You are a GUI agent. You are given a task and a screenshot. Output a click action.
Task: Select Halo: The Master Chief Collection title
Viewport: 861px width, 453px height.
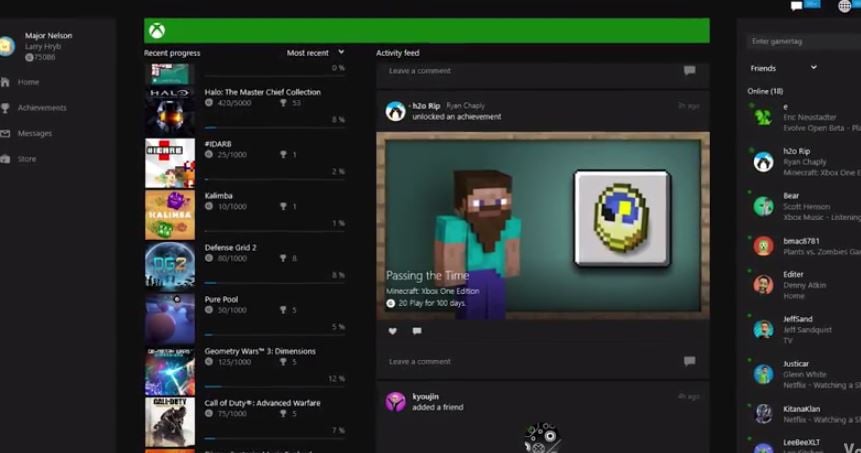[x=262, y=92]
